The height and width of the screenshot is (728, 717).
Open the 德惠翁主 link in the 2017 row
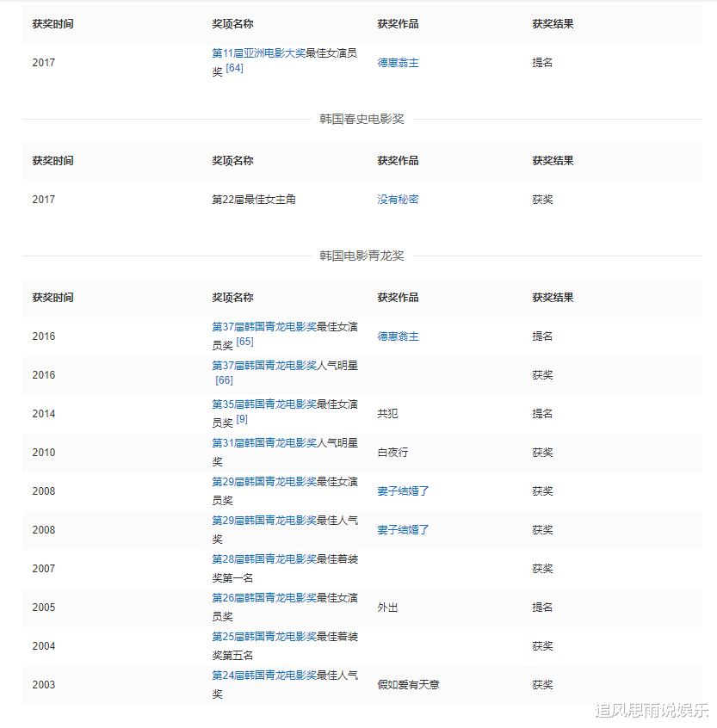pos(398,63)
